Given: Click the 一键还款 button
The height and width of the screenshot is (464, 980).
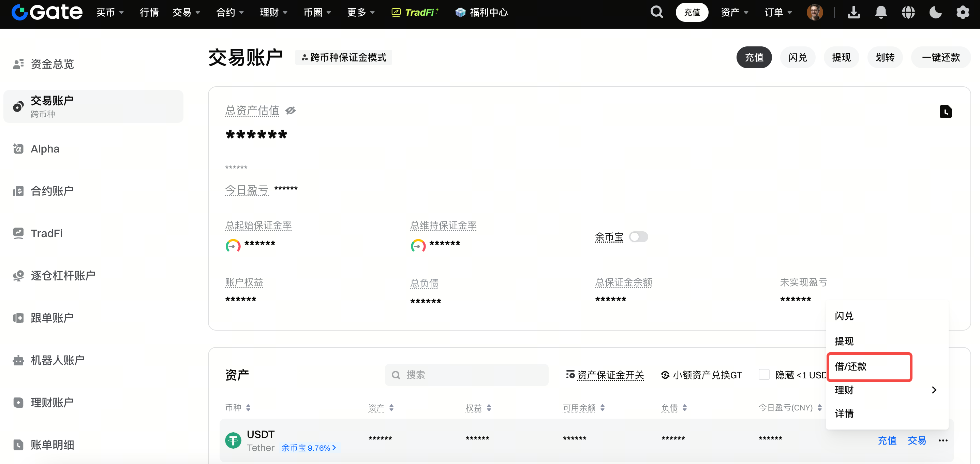Looking at the screenshot, I should point(940,57).
